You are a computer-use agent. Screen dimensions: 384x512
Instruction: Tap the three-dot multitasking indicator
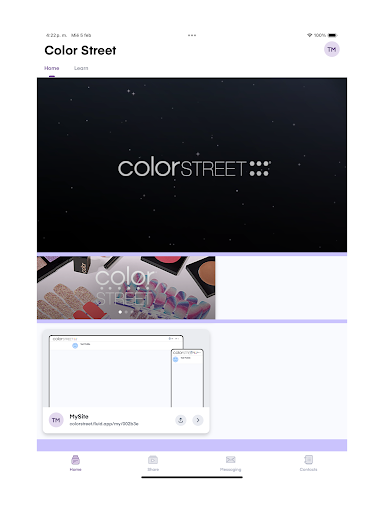coord(192,35)
